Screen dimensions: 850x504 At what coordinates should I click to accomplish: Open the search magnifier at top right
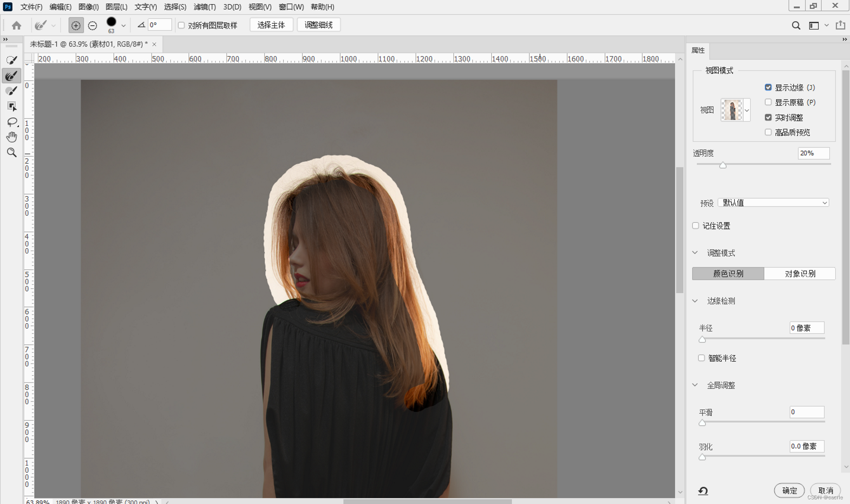click(x=796, y=26)
